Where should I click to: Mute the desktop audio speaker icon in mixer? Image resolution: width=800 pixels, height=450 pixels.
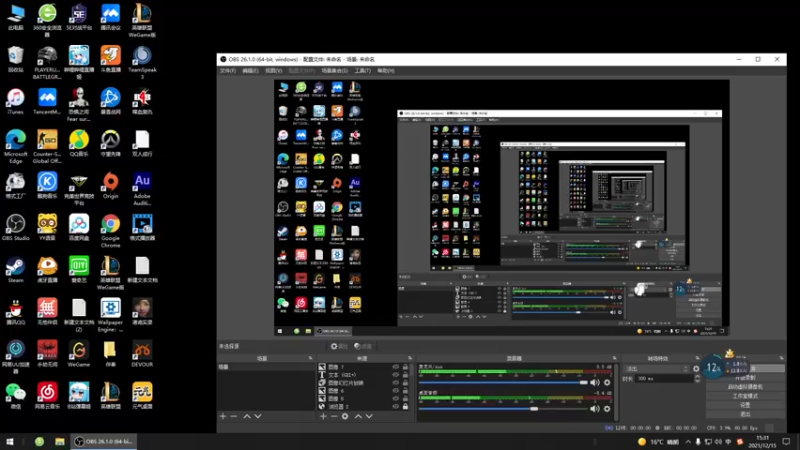click(x=595, y=409)
